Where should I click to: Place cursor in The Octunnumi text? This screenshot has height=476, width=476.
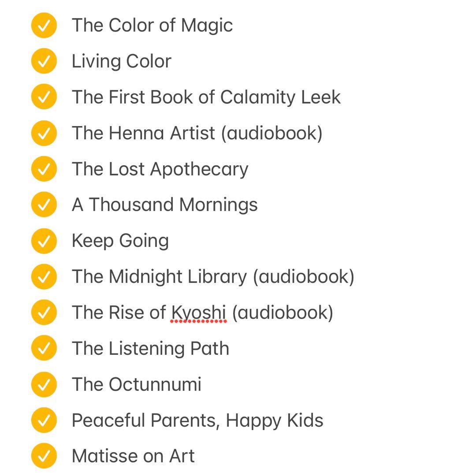[136, 384]
